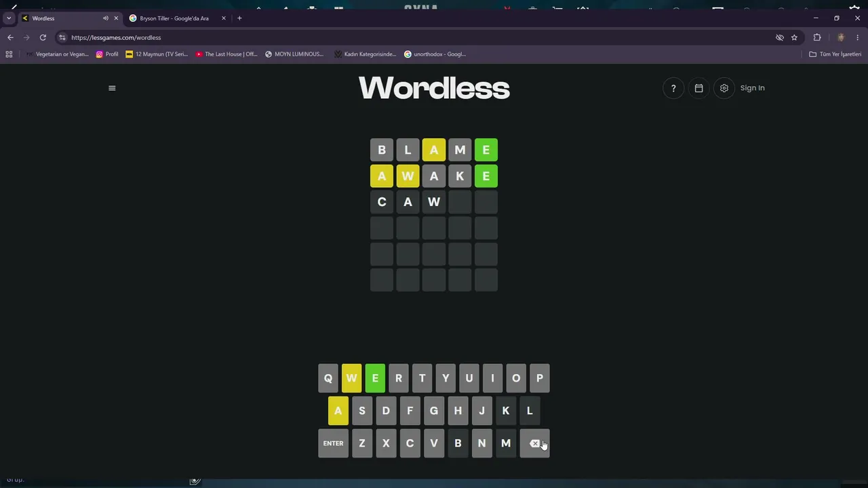Click the Sign In link
Screen dimensions: 868x488
pos(752,88)
